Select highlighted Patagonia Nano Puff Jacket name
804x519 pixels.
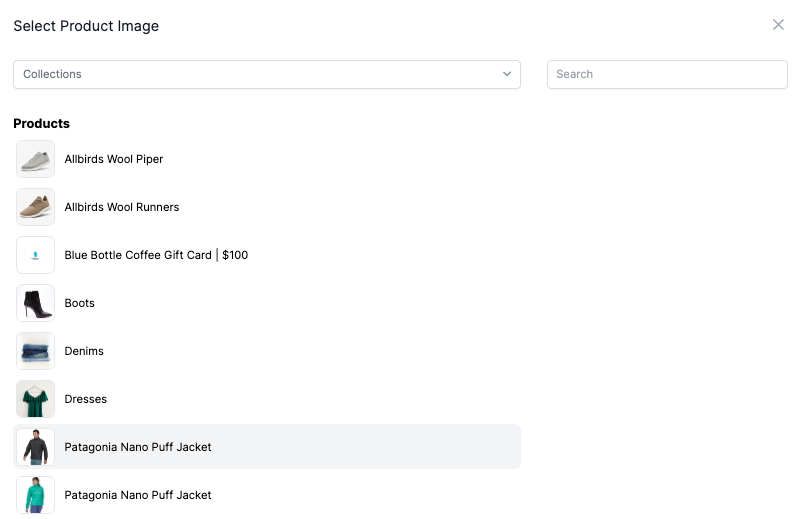click(x=138, y=447)
